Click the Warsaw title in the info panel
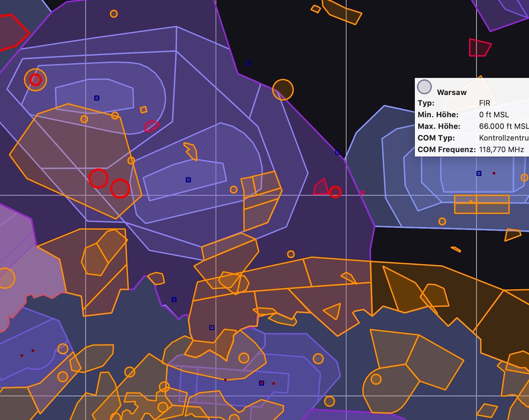Viewport: 529px width, 420px height. pos(452,92)
